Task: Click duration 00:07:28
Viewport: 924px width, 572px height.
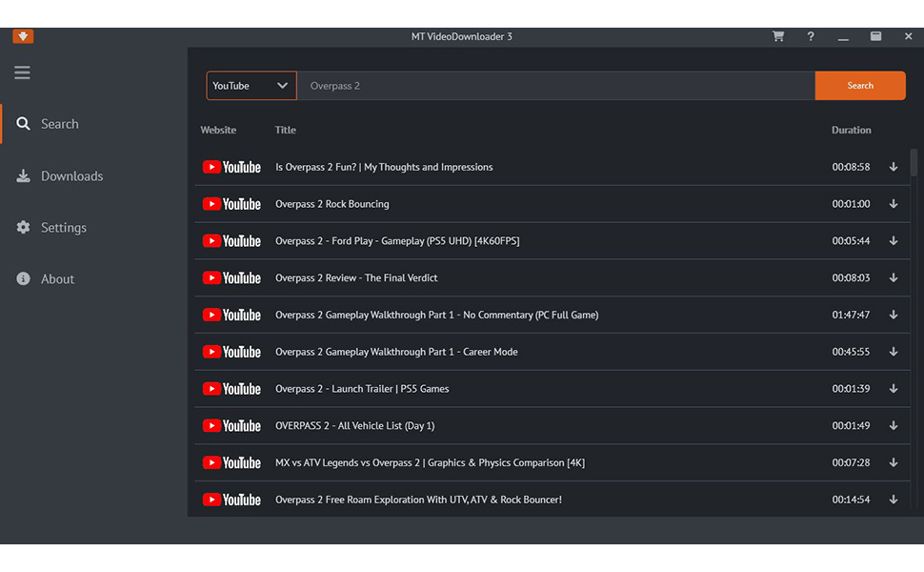Action: coord(851,462)
